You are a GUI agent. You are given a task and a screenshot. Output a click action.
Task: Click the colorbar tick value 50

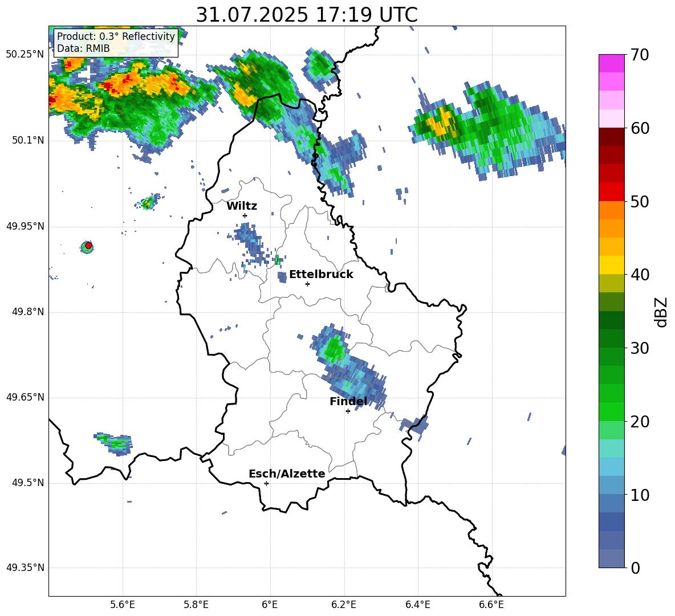tap(640, 202)
